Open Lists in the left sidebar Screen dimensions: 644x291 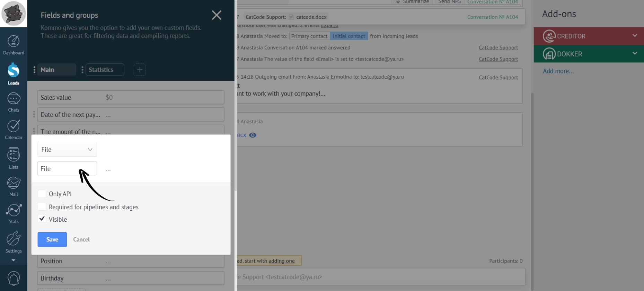pyautogui.click(x=14, y=158)
